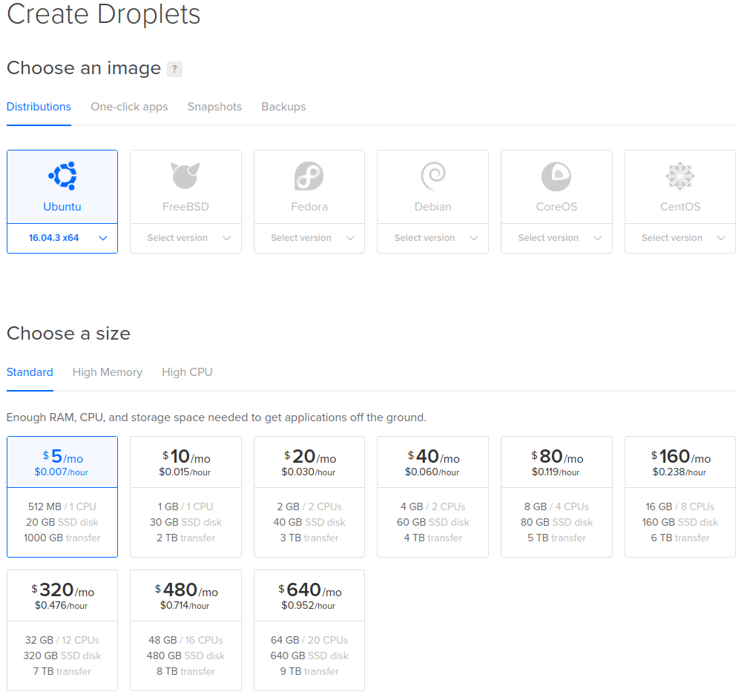The image size is (750, 700).
Task: Click the FreeBSD label text
Action: (185, 207)
